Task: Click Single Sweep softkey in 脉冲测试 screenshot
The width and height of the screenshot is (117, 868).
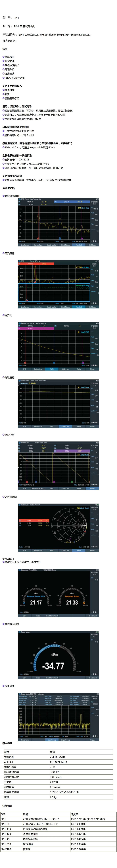Action: 65,740
